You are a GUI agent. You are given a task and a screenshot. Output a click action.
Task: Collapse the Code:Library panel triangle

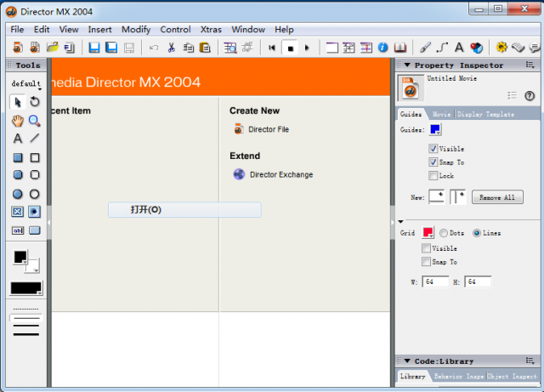(x=408, y=361)
